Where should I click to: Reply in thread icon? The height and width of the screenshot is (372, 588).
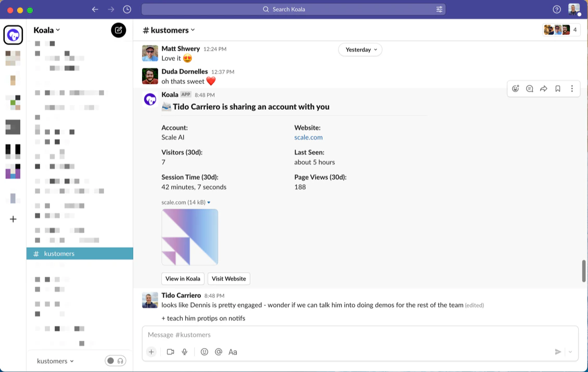(530, 88)
